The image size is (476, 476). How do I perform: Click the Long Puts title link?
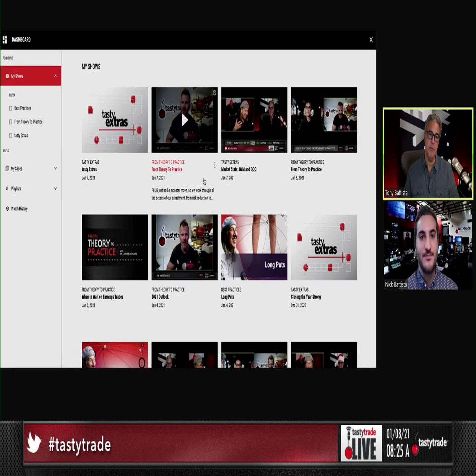[227, 297]
